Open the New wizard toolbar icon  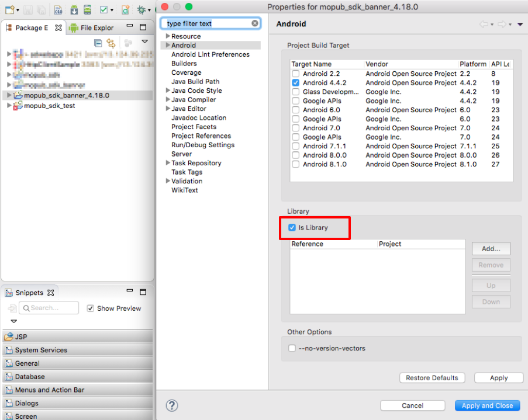tap(10, 10)
